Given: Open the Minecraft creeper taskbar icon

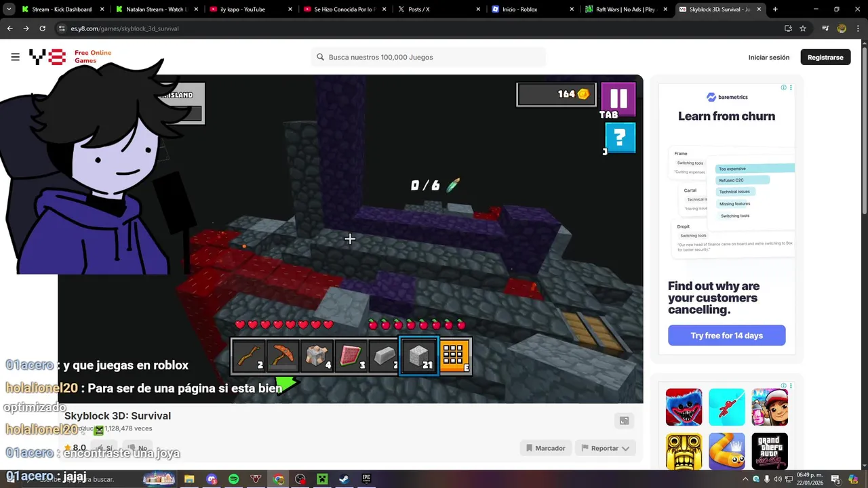Looking at the screenshot, I should pyautogui.click(x=322, y=479).
